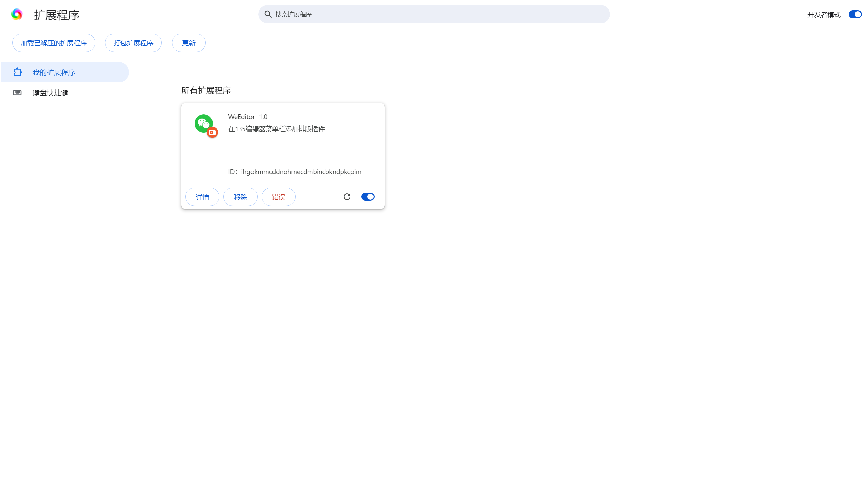
Task: Open 键盘快捷键 sidebar page
Action: 50,93
